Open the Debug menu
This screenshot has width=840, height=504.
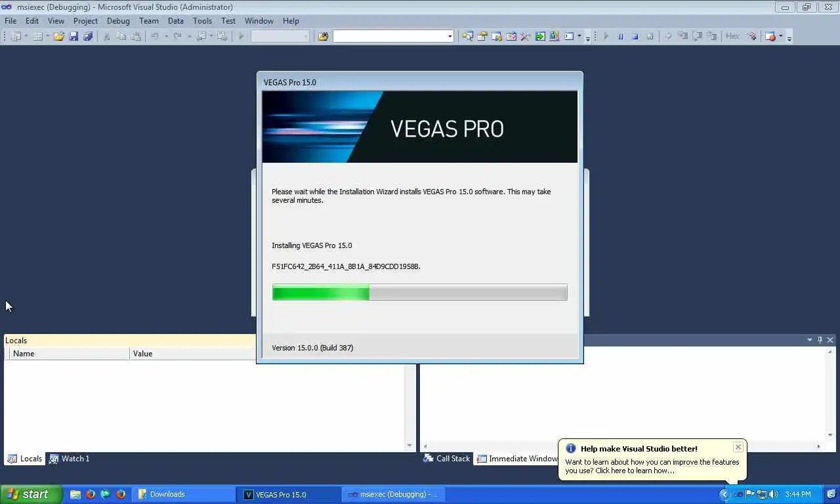pyautogui.click(x=118, y=21)
